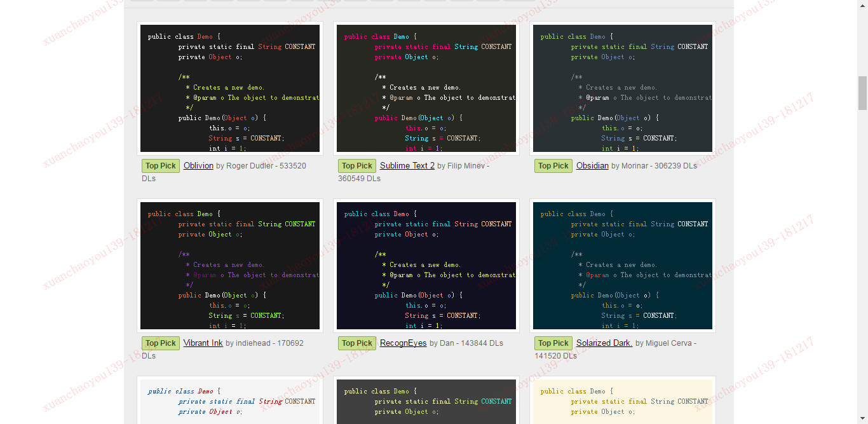Click the 'by Dan - 143844 DLs' text

click(466, 343)
